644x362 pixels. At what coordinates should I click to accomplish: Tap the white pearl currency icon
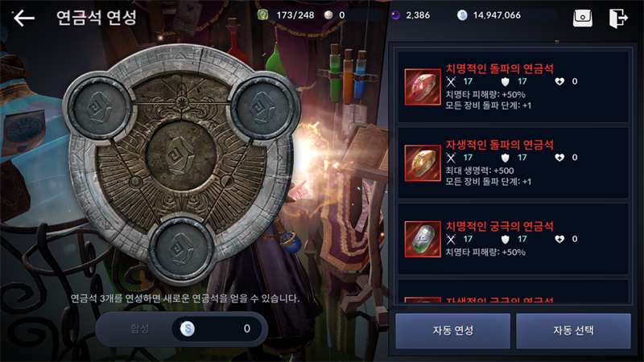pos(328,15)
